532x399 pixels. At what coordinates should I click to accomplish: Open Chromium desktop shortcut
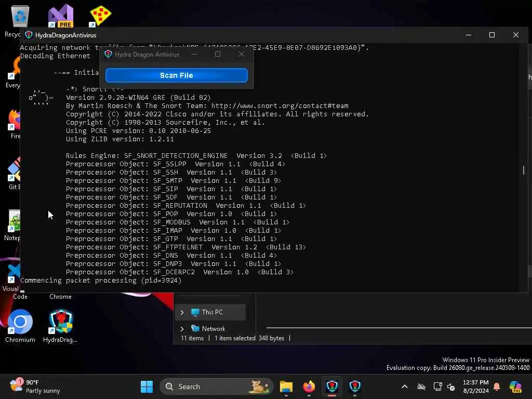click(x=20, y=326)
